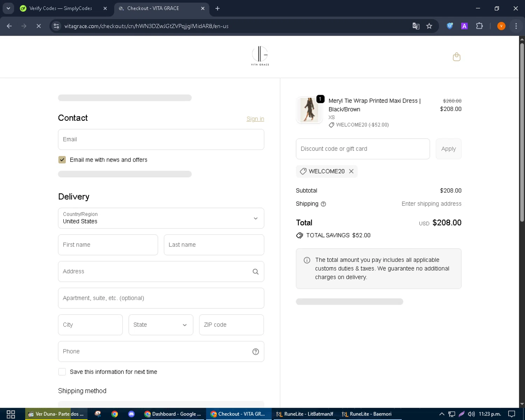Click the TOTAL SAVINGS $52.00 text
Screen dimensions: 525x420
coord(338,236)
